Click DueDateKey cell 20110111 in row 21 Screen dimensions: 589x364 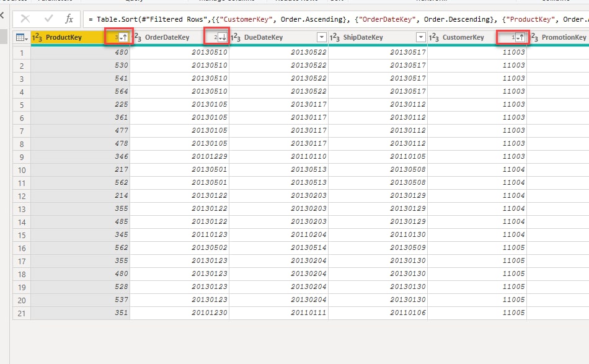(279, 313)
